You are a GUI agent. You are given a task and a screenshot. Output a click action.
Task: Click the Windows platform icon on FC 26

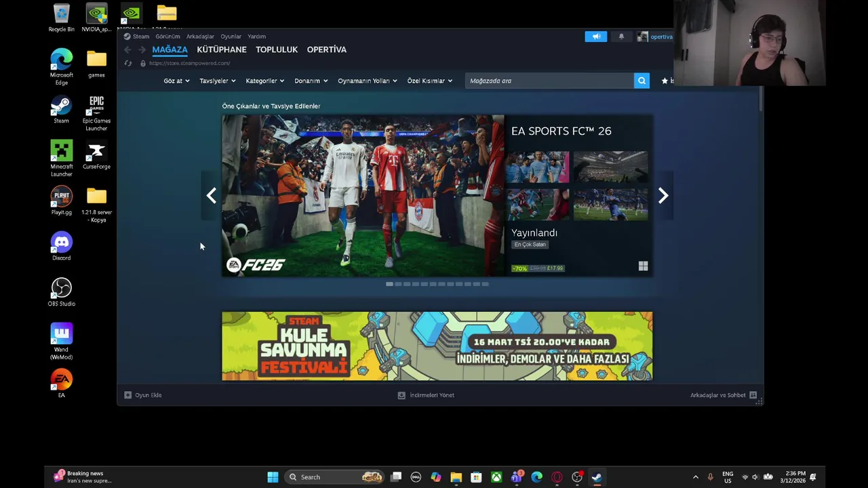click(x=643, y=266)
